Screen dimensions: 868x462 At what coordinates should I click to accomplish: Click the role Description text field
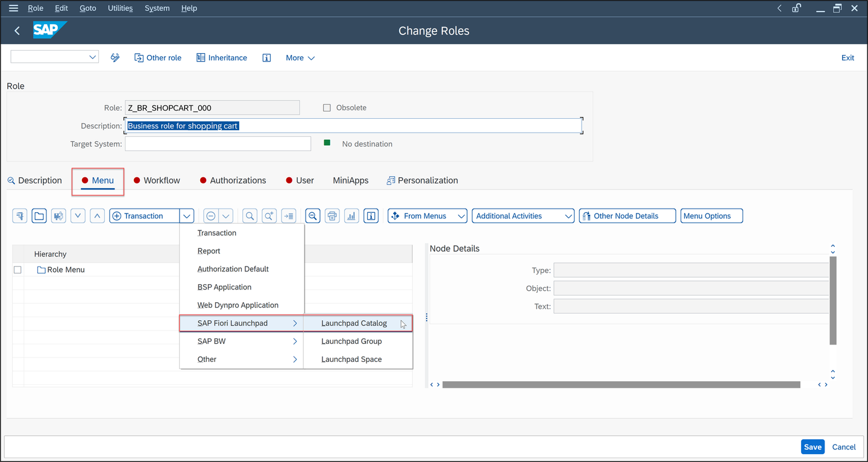point(353,126)
